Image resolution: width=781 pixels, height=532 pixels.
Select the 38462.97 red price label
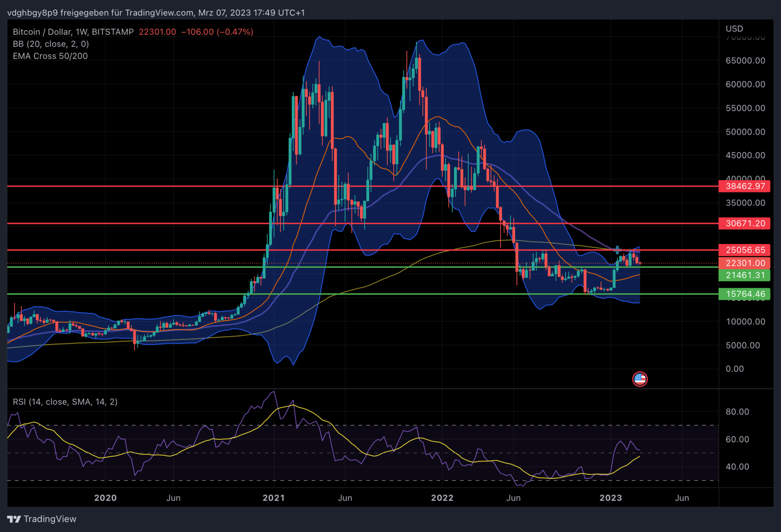tap(745, 186)
